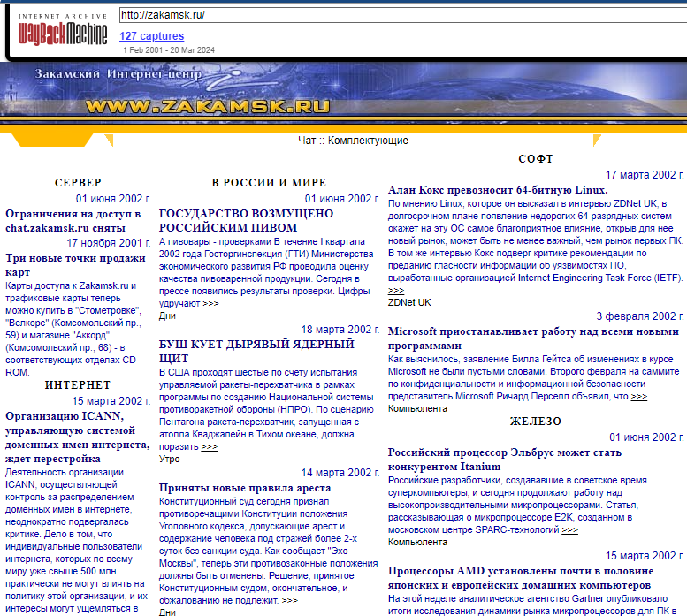687x616 pixels.
Task: Open ГОСУДАРСТВО ВОЗМУЩЕНО РОССИЙСКИМ ПИВОМ headline
Action: click(x=246, y=220)
